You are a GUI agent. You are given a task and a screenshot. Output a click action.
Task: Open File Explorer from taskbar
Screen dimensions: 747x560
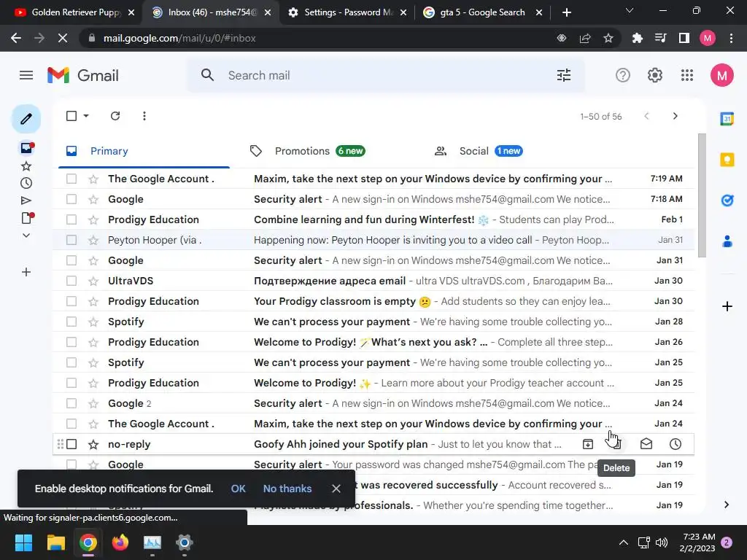(x=55, y=542)
